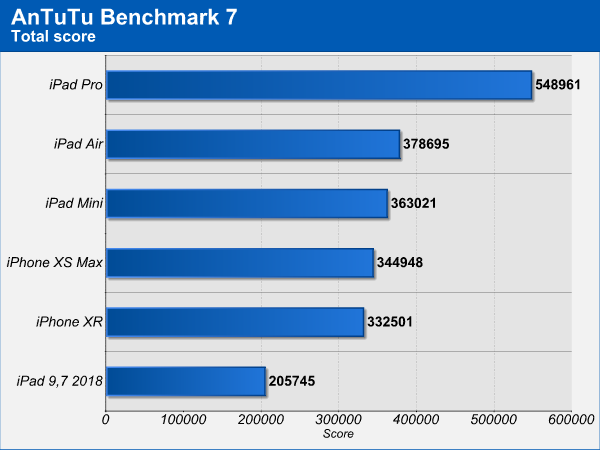600x450 pixels.
Task: Click the 100000 axis tick label
Action: [183, 420]
